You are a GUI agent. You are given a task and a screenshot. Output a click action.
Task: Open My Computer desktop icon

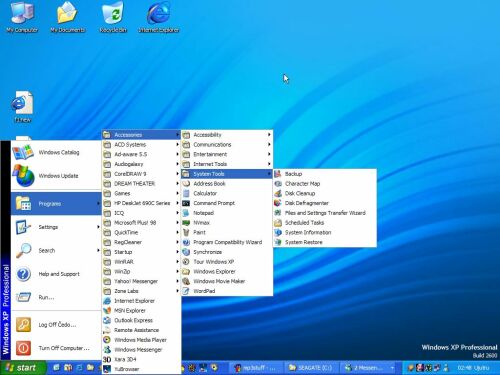pos(22,17)
